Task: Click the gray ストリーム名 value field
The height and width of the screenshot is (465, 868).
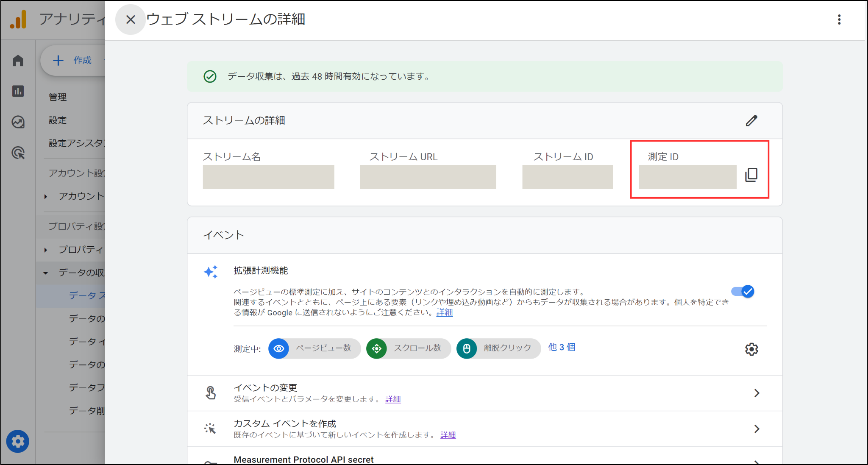Action: click(268, 177)
